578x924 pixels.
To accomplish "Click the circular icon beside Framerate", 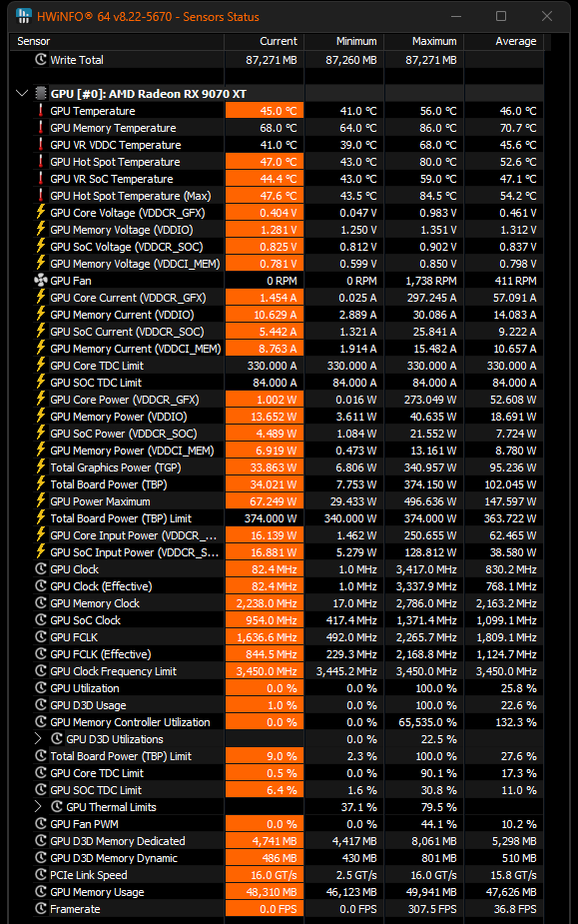I will (x=41, y=909).
